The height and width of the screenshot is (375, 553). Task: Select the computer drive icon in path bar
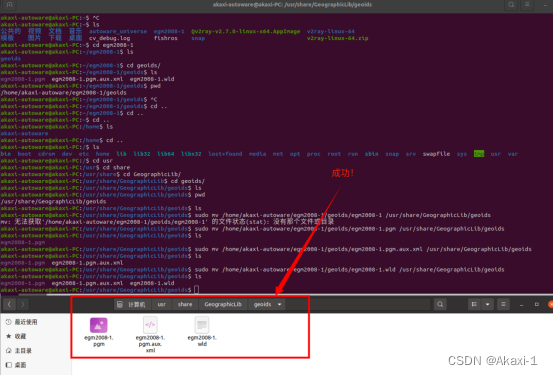(120, 304)
